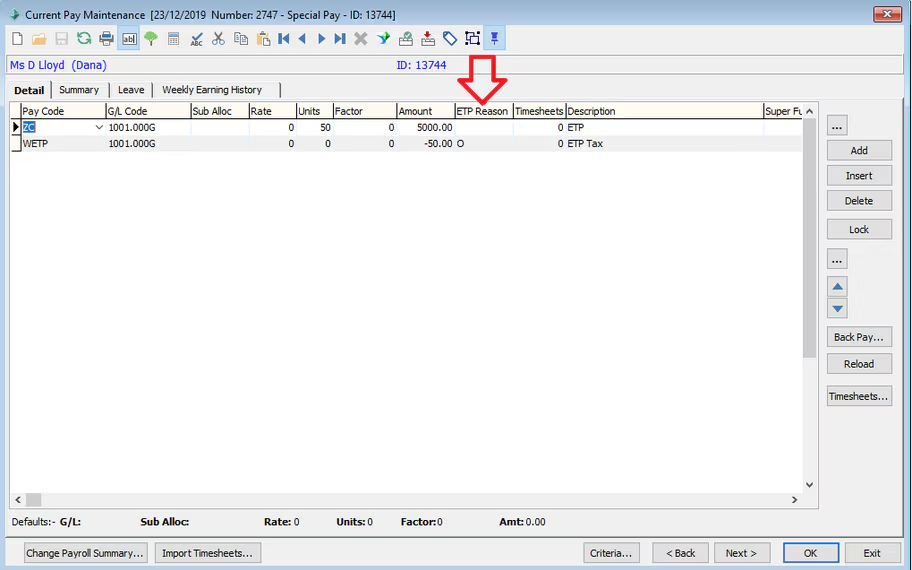Click ETP Reason cell showing O
This screenshot has width=912, height=570.
pyautogui.click(x=484, y=144)
